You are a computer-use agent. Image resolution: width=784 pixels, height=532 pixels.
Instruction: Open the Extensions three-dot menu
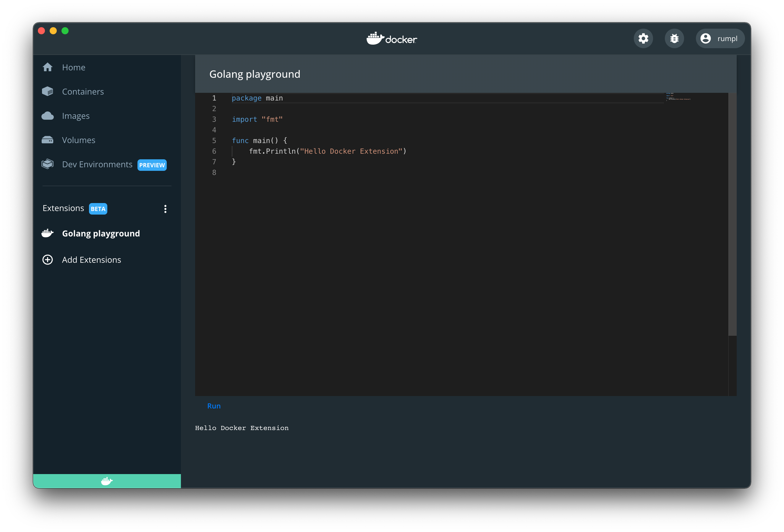[x=165, y=209]
